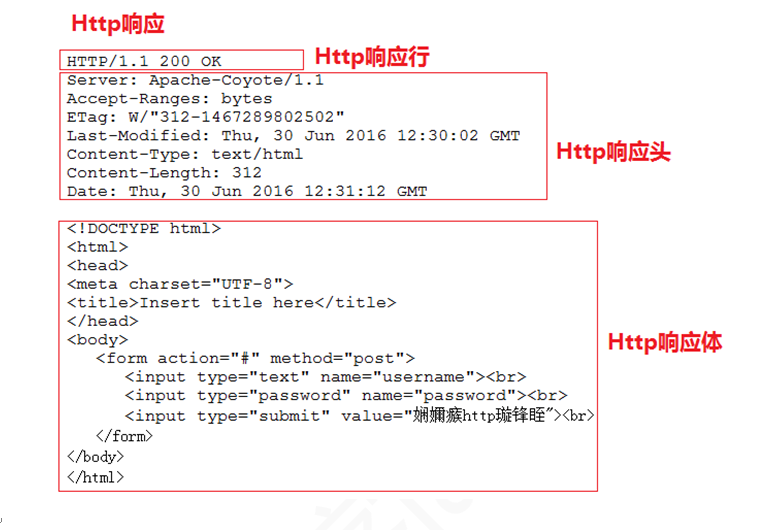Viewport: 772px width, 530px height.
Task: Click the Http响应头 label
Action: (x=613, y=151)
